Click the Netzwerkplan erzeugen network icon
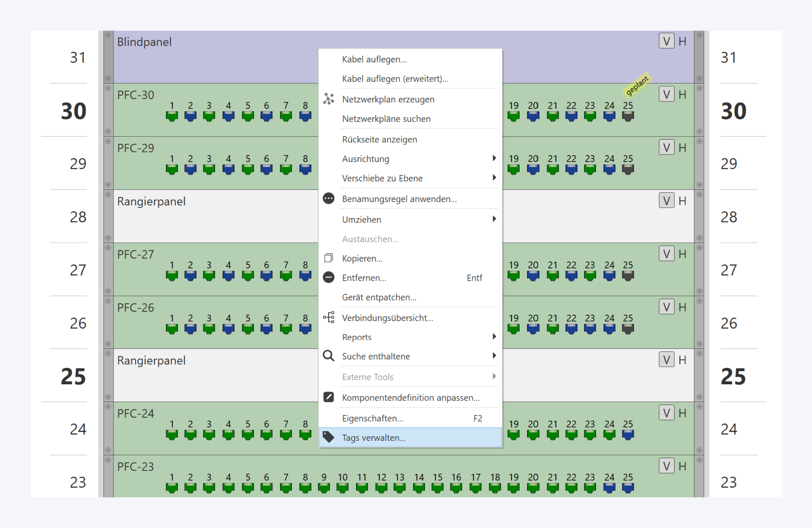 [x=329, y=99]
